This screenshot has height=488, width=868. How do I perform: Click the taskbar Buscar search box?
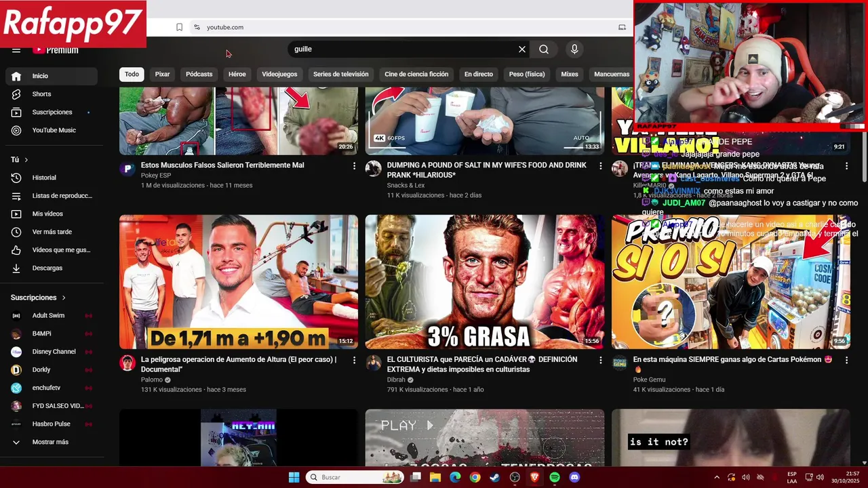pos(355,477)
